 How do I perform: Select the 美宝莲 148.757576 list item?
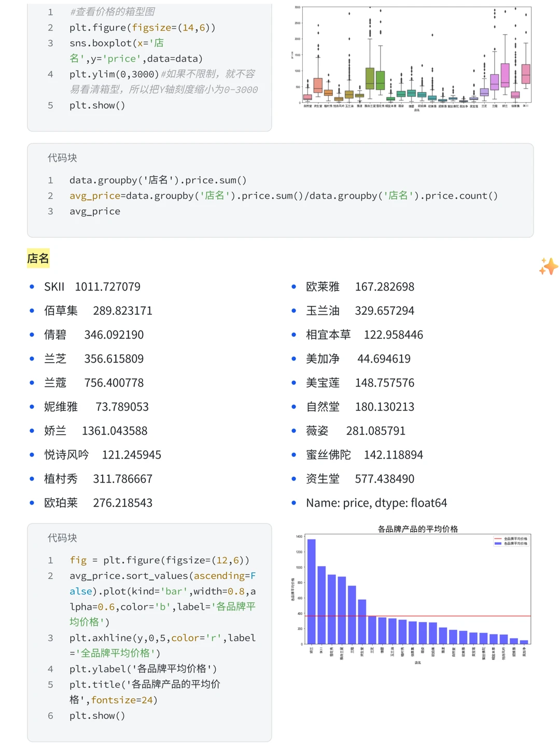tap(360, 383)
